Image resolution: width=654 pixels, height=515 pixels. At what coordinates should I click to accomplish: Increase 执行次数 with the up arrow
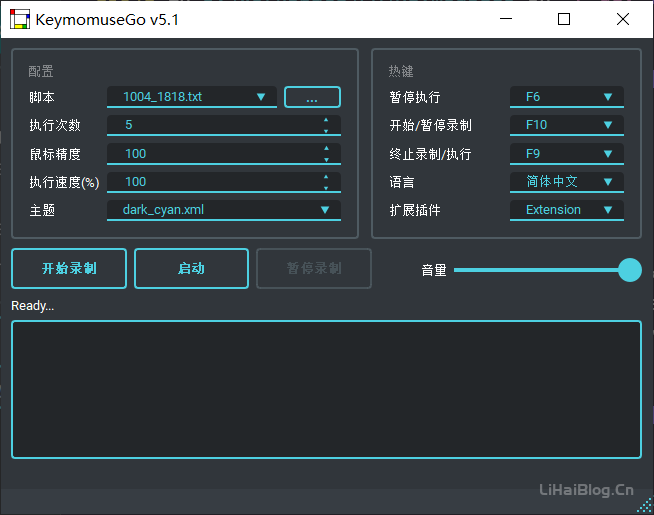coord(326,120)
